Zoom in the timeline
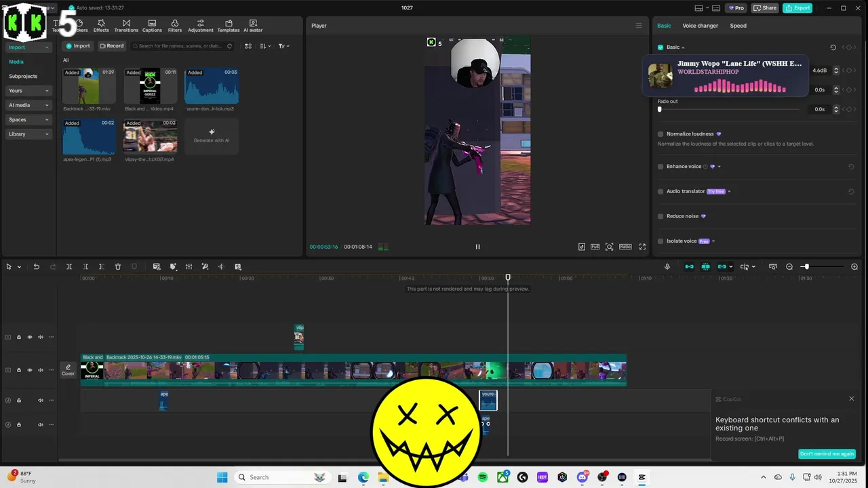 854,266
